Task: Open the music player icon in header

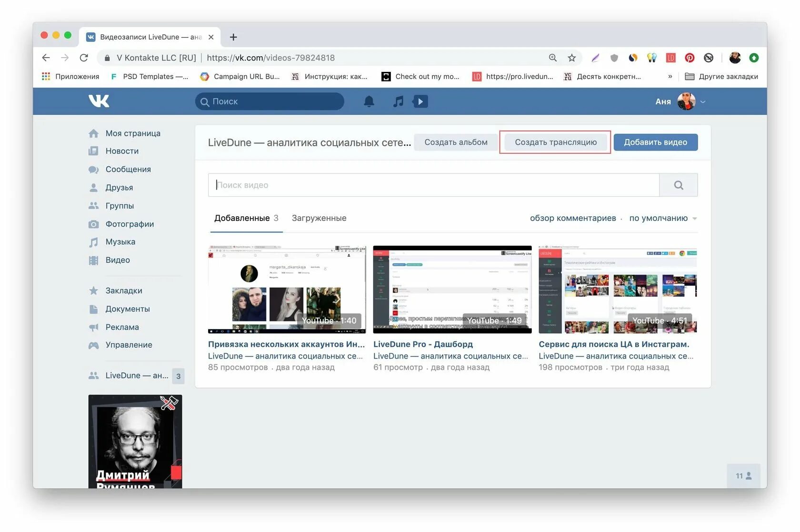Action: [398, 101]
